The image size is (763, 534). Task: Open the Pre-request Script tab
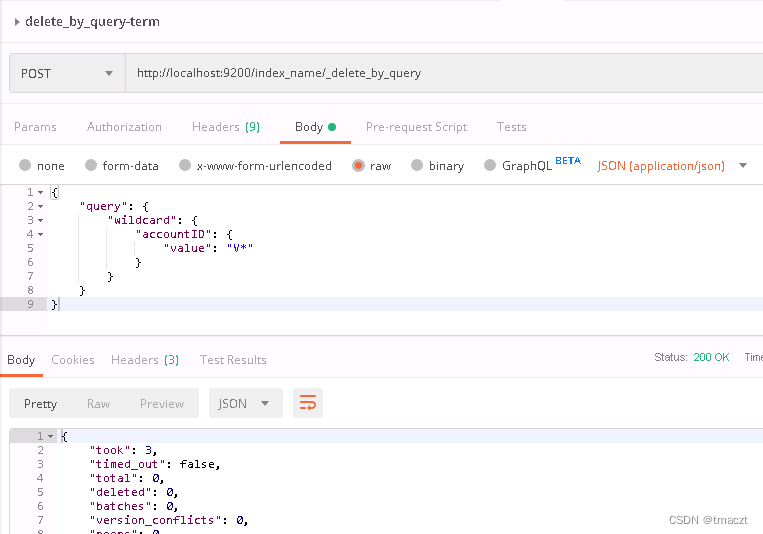tap(416, 127)
